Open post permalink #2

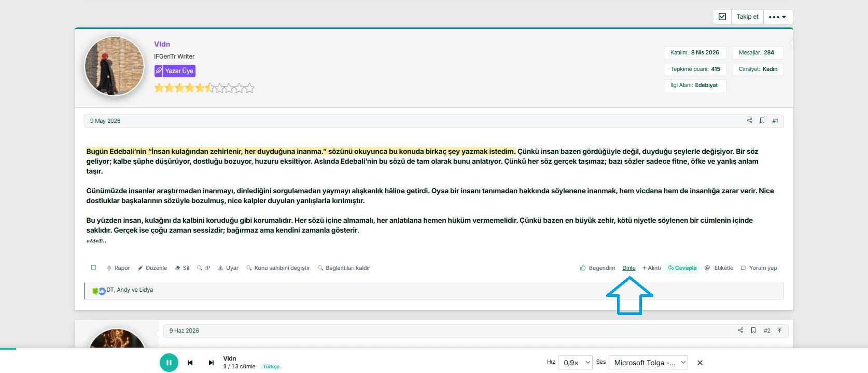pos(767,331)
